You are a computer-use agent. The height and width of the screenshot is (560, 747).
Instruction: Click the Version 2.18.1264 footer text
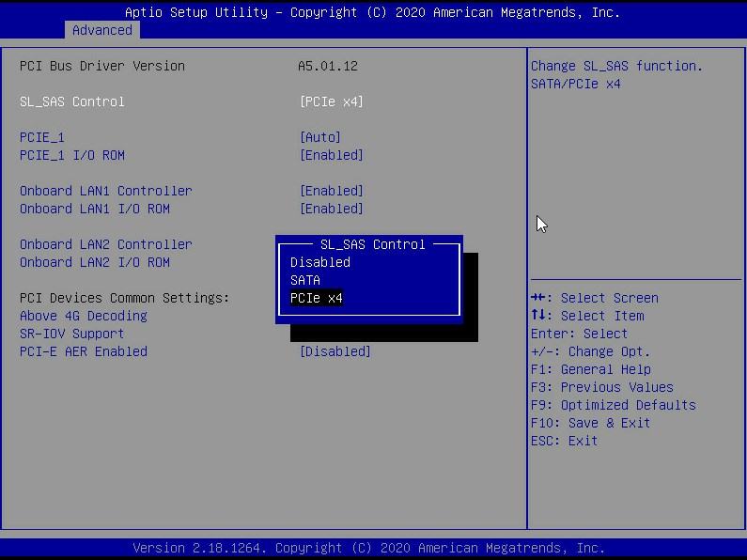(368, 548)
